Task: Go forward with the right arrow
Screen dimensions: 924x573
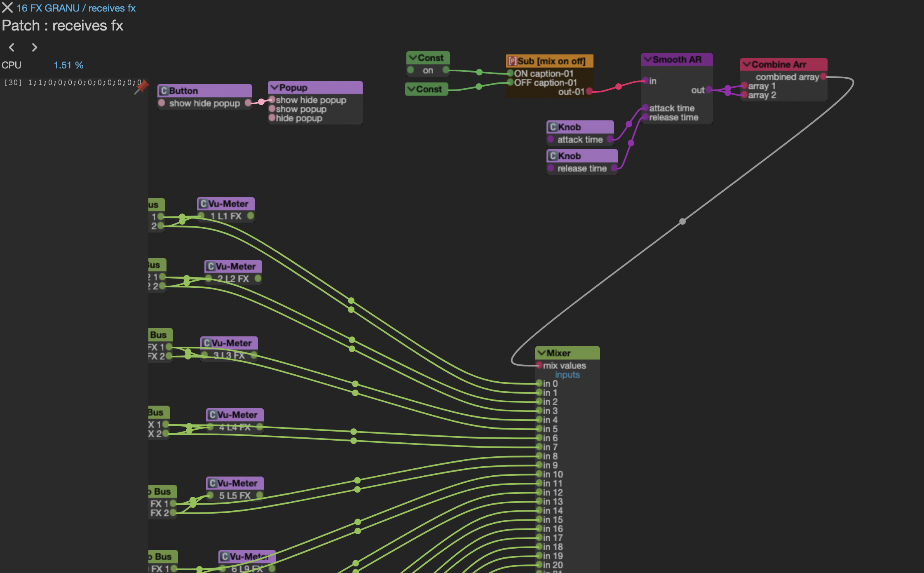Action: [x=35, y=47]
